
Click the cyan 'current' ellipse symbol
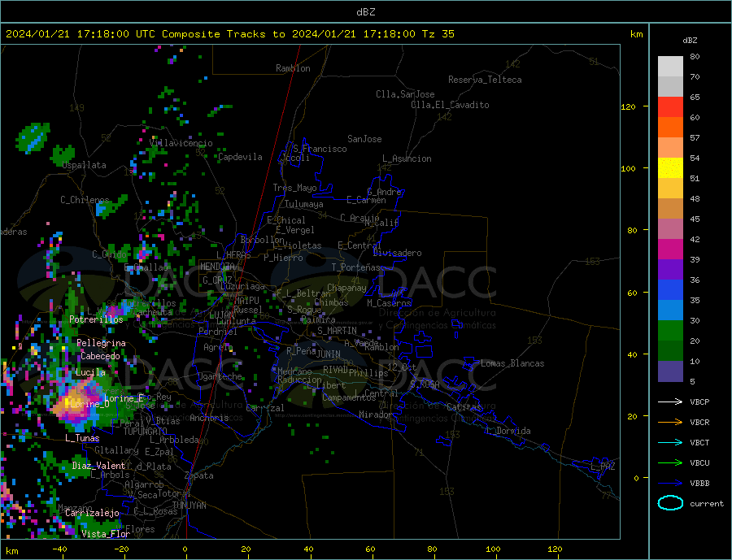click(670, 502)
